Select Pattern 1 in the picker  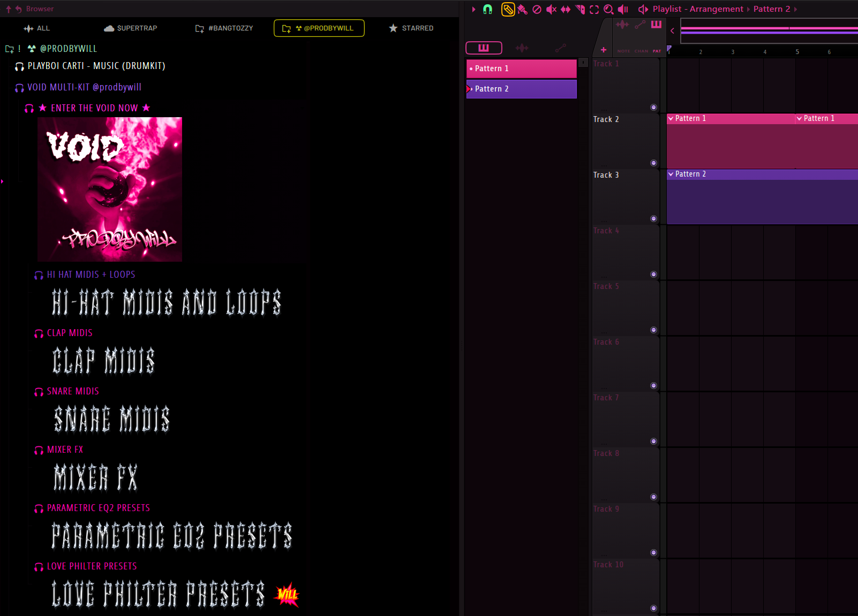(x=521, y=69)
